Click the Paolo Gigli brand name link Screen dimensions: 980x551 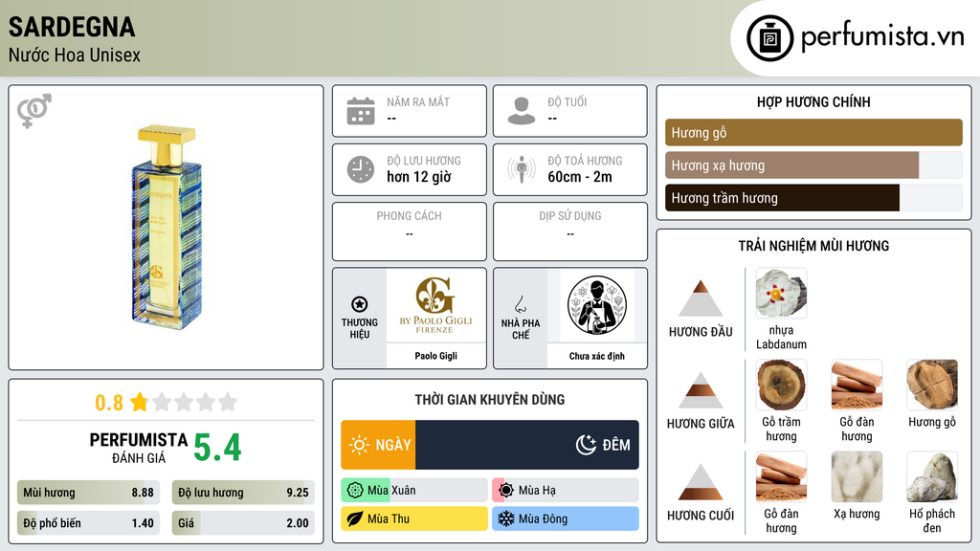[x=435, y=356]
